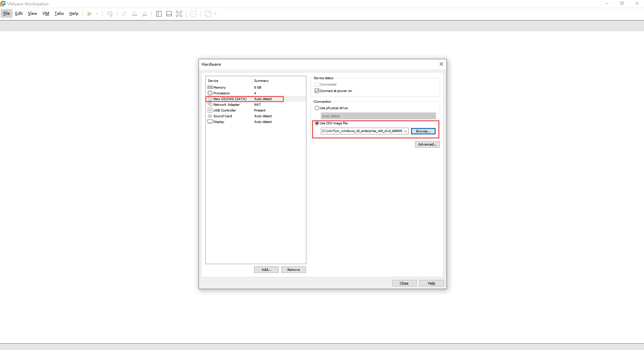Click the Processors '4' summary value
Viewport: 644px width, 350px height.
pos(255,93)
